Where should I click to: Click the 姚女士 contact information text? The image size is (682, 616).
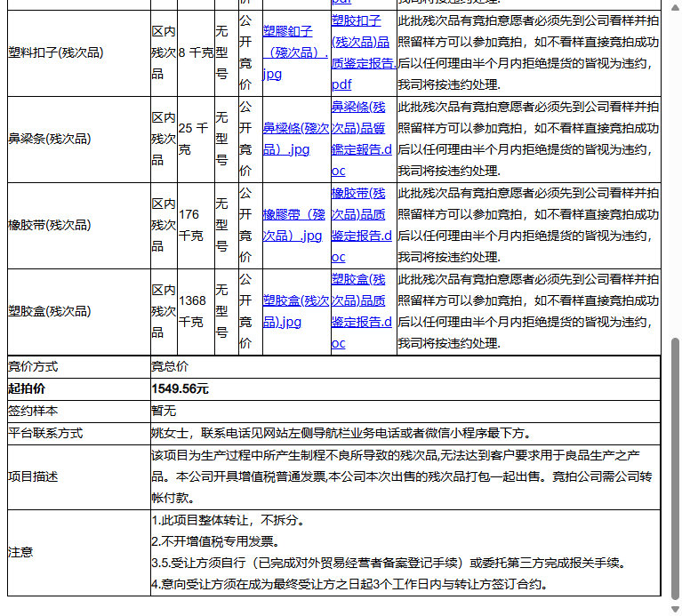[341, 433]
